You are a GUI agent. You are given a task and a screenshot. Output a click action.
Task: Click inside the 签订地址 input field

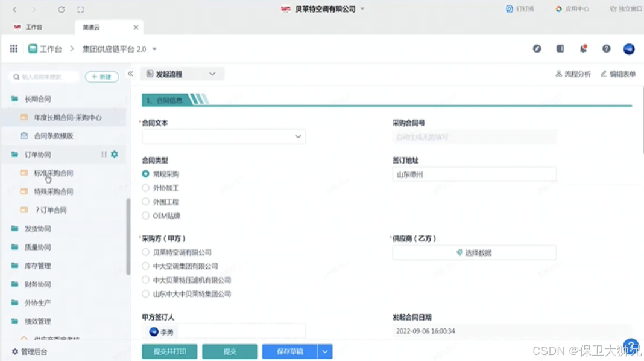[x=474, y=174]
